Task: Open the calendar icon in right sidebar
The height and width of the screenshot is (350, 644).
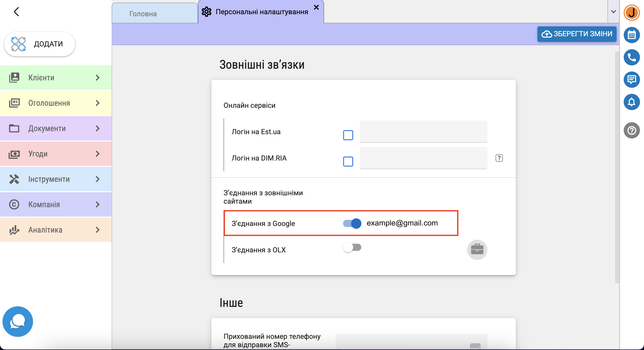Action: coord(631,35)
